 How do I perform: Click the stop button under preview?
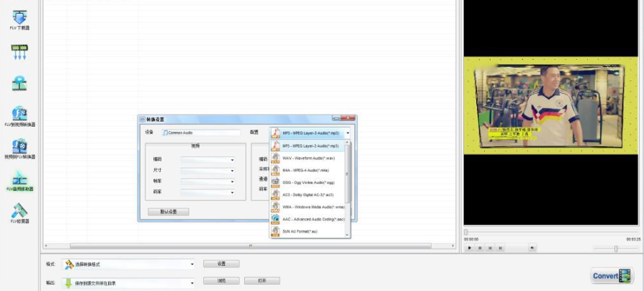point(480,248)
